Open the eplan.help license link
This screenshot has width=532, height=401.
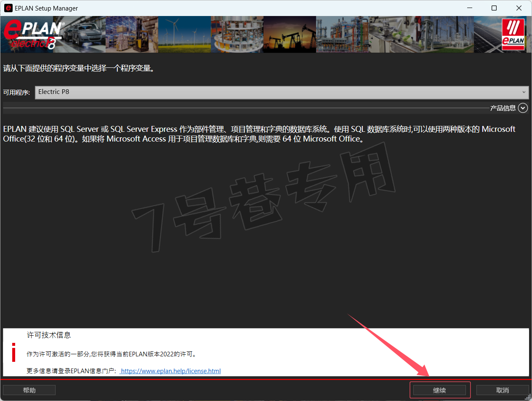(x=170, y=371)
